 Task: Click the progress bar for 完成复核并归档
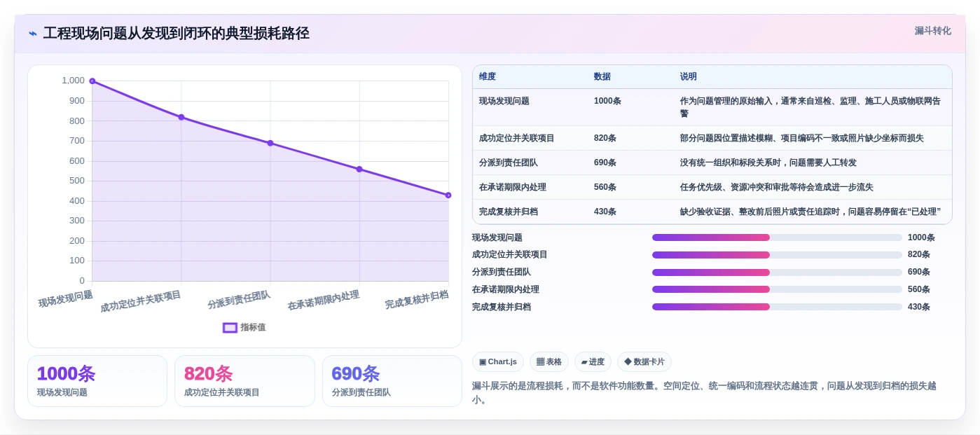(777, 307)
